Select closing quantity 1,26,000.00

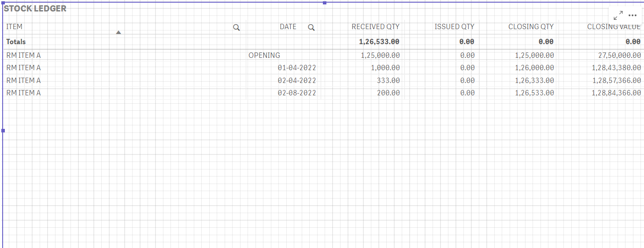point(534,68)
